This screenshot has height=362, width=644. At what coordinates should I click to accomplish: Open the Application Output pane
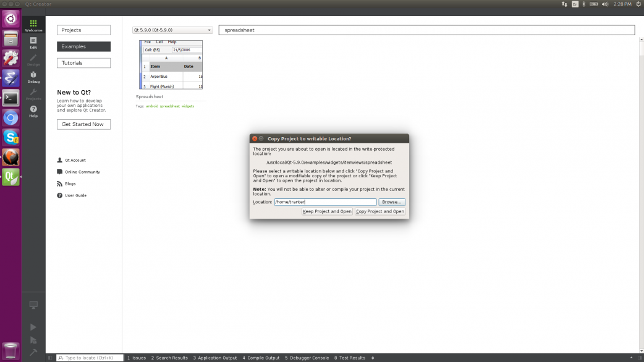pos(215,358)
